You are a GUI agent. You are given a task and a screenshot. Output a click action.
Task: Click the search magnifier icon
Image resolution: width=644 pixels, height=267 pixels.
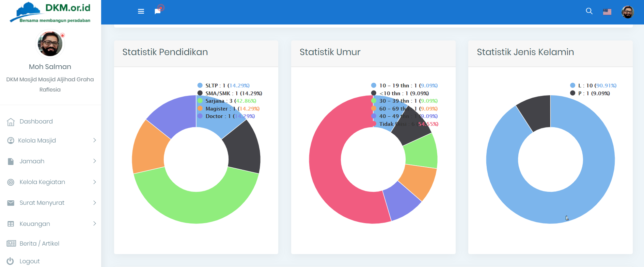(x=589, y=11)
